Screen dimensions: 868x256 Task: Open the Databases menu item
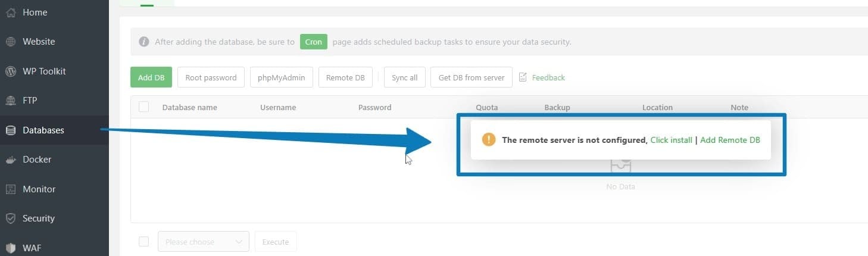click(43, 130)
